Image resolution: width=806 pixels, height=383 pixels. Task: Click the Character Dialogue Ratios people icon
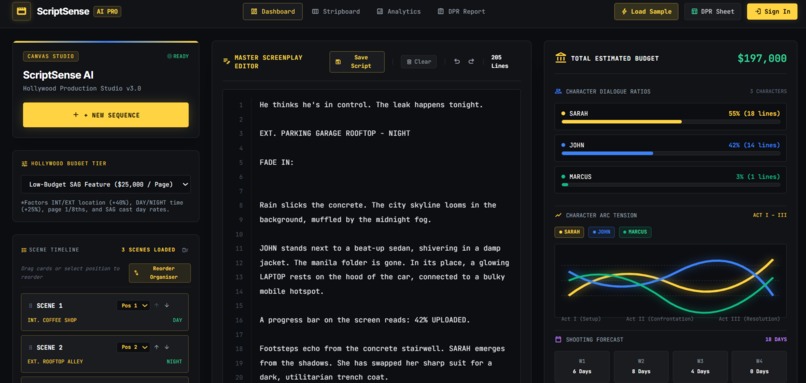(x=558, y=92)
